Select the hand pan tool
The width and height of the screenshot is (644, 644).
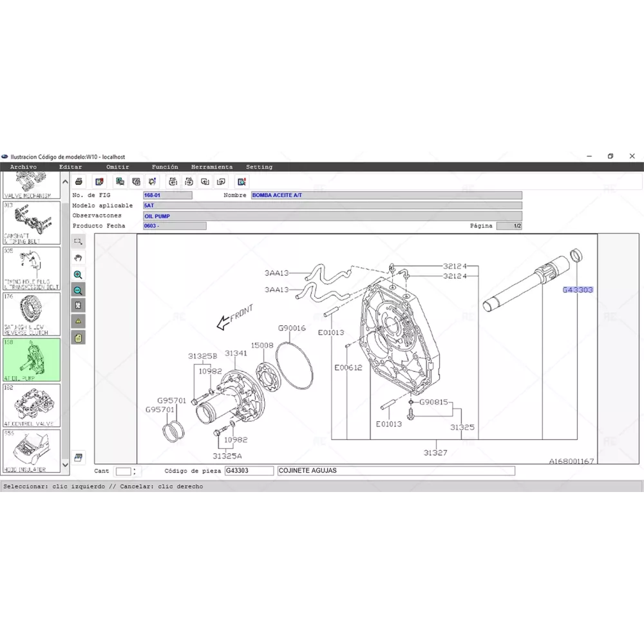[78, 258]
